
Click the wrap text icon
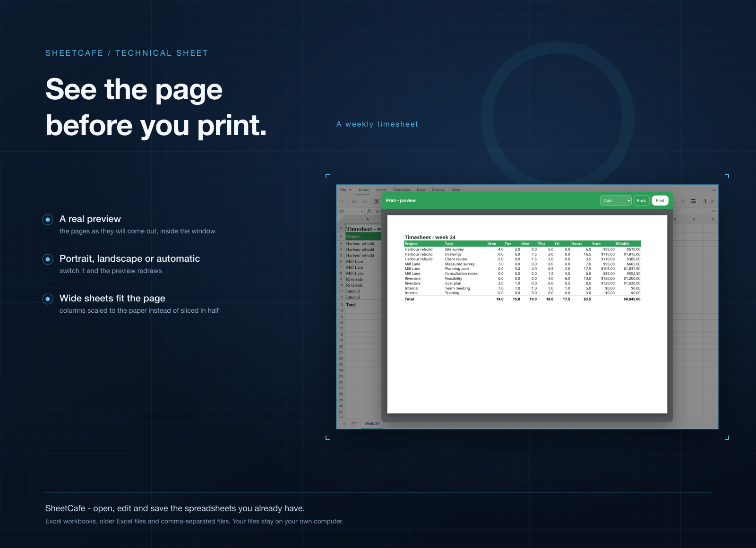tap(693, 201)
